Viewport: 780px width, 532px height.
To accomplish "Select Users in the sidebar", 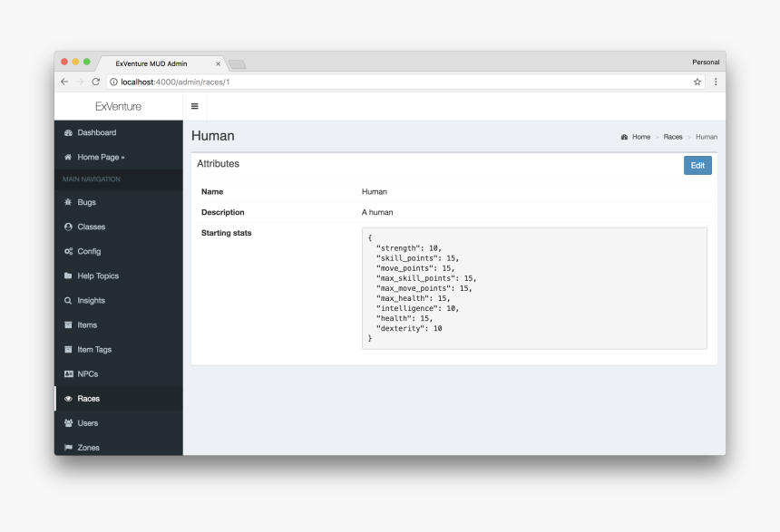I will pyautogui.click(x=119, y=423).
